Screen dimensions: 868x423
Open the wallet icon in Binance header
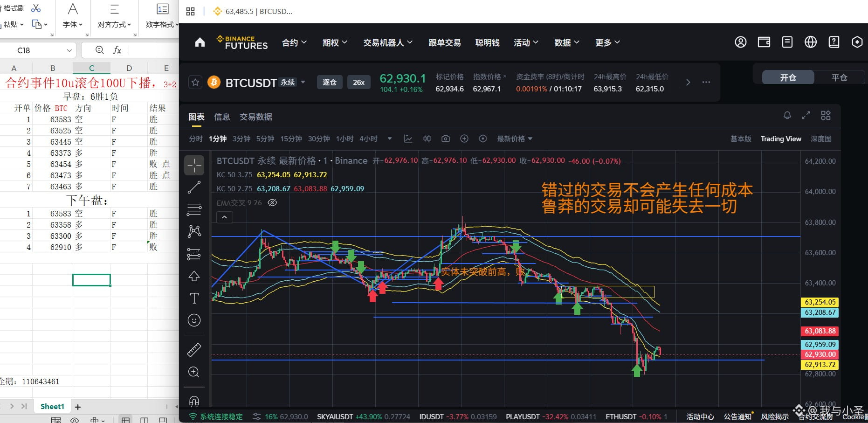pos(764,42)
